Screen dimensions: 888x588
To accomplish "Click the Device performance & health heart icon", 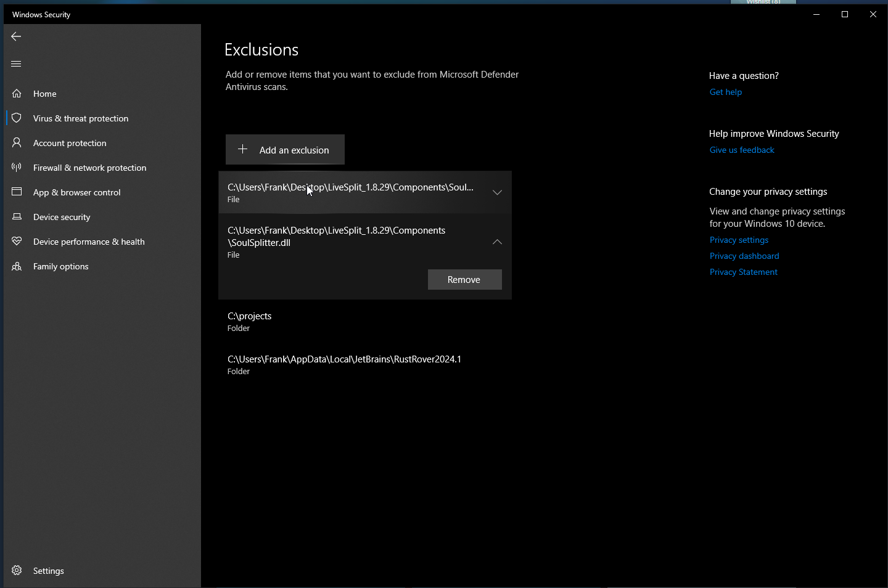I will pyautogui.click(x=17, y=241).
